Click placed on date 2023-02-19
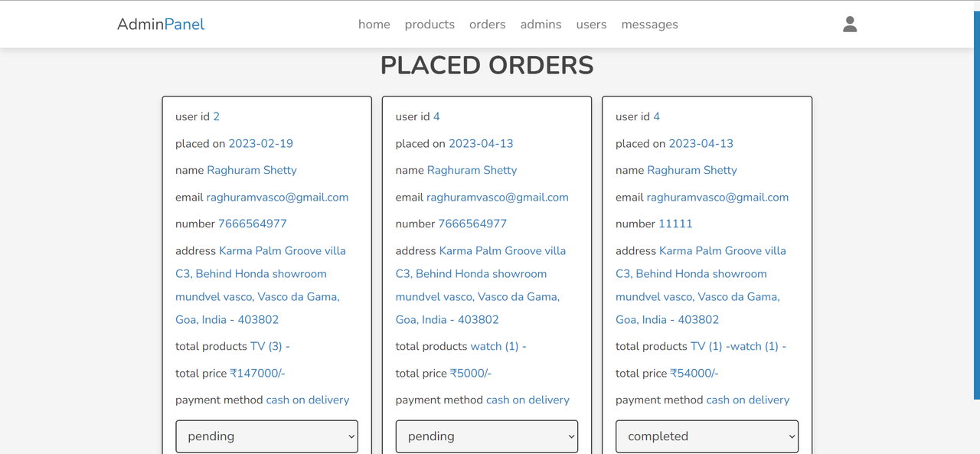The height and width of the screenshot is (454, 980). [261, 143]
